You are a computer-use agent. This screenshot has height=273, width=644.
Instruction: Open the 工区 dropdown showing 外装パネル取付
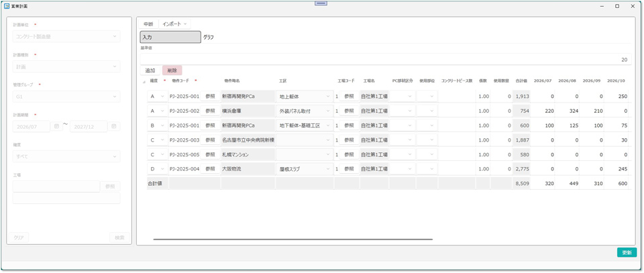(305, 111)
